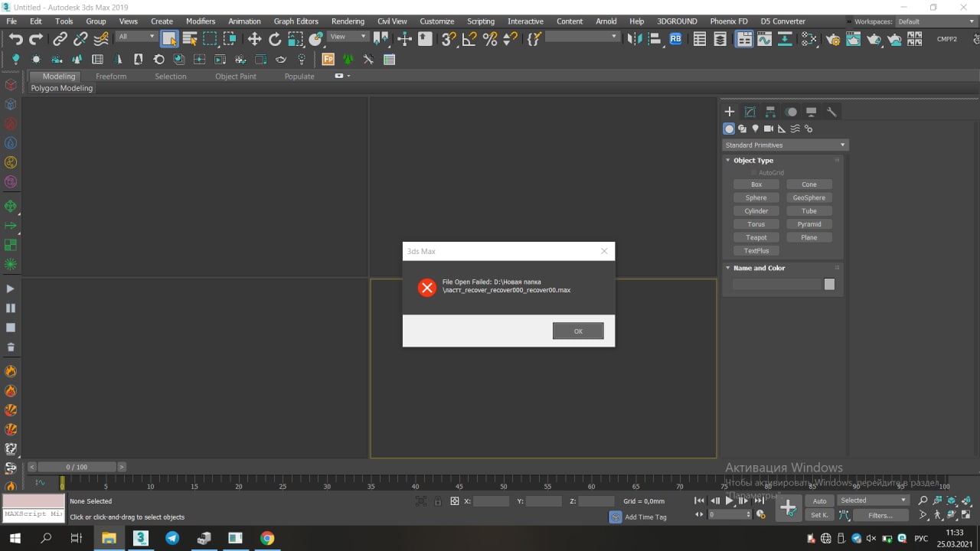Open the Modify panel tab
This screenshot has height=551, width=980.
(x=750, y=112)
